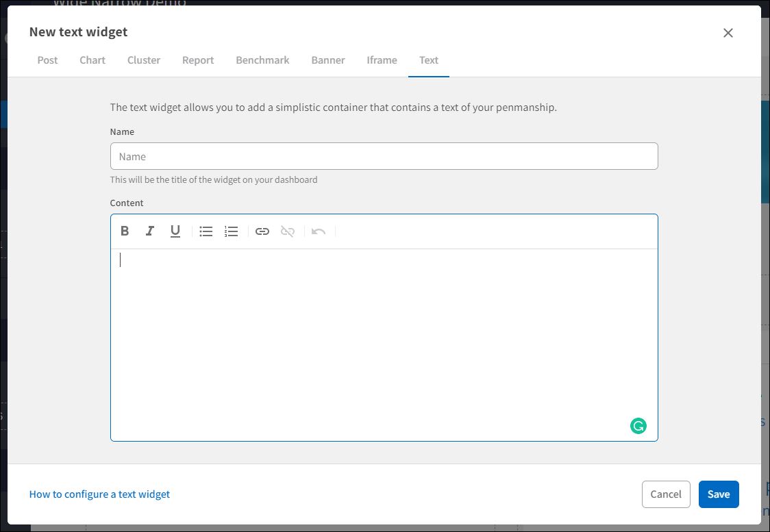This screenshot has width=770, height=532.
Task: Cancel creating the text widget
Action: tap(666, 494)
